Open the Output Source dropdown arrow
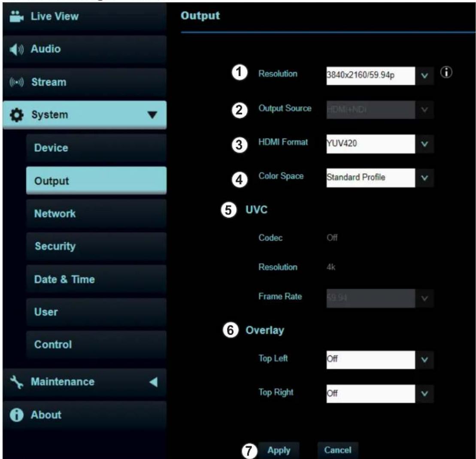 [424, 109]
